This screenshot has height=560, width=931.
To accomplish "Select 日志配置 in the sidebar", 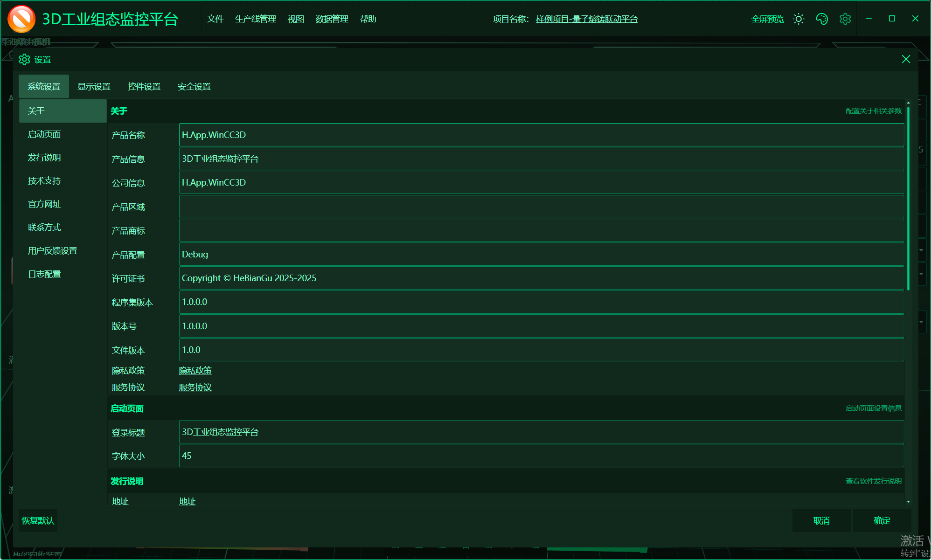I will [44, 274].
